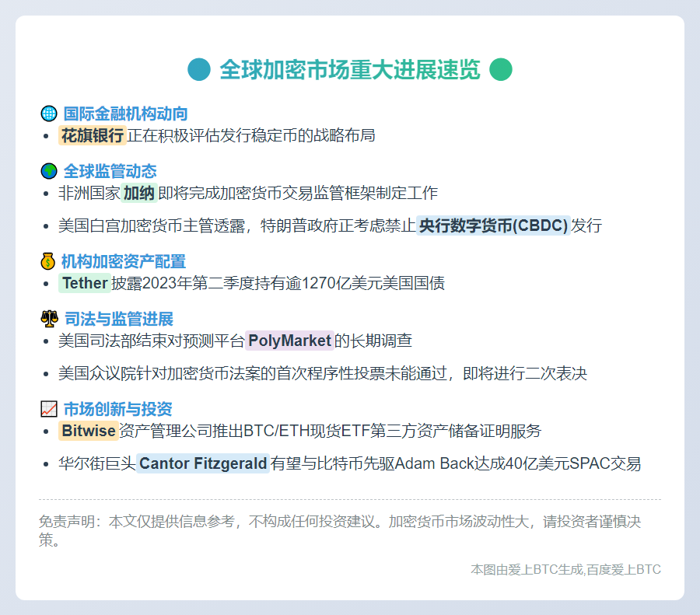This screenshot has height=615, width=700.
Task: Click the heading 市场创新与投资
Action: (118, 409)
